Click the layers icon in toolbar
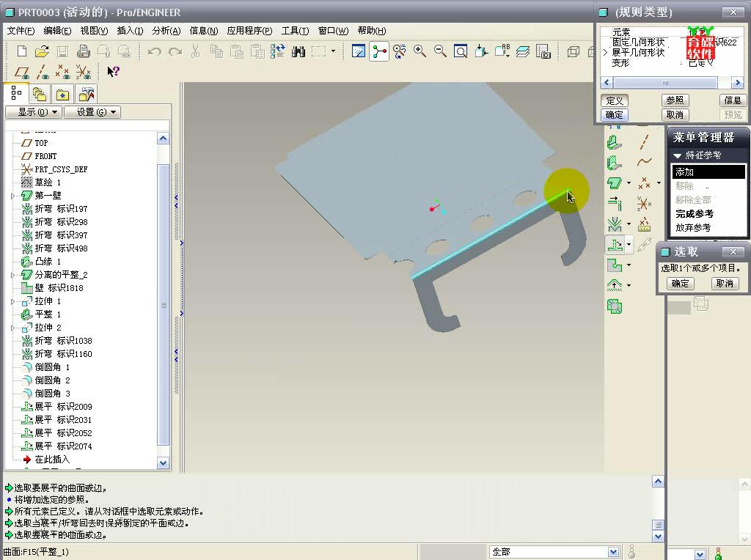The image size is (751, 560). coord(522,51)
